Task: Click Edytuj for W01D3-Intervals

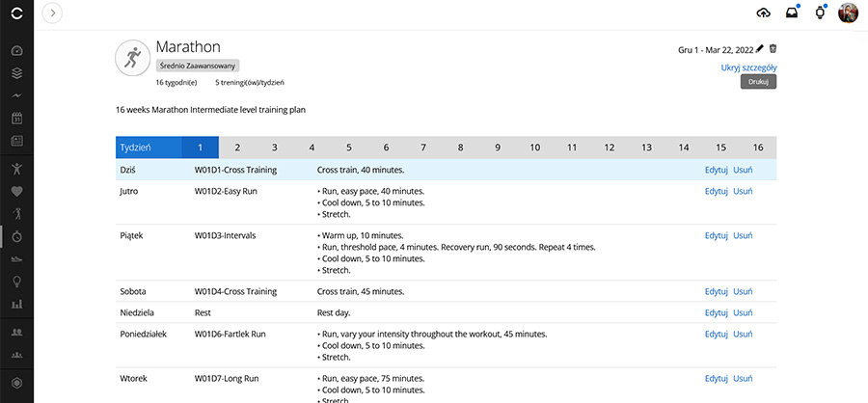Action: point(716,235)
